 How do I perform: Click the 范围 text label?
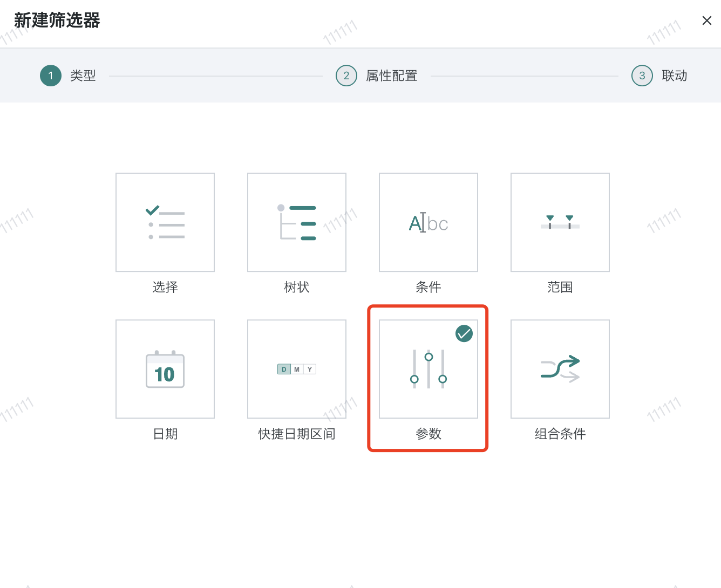pos(560,287)
